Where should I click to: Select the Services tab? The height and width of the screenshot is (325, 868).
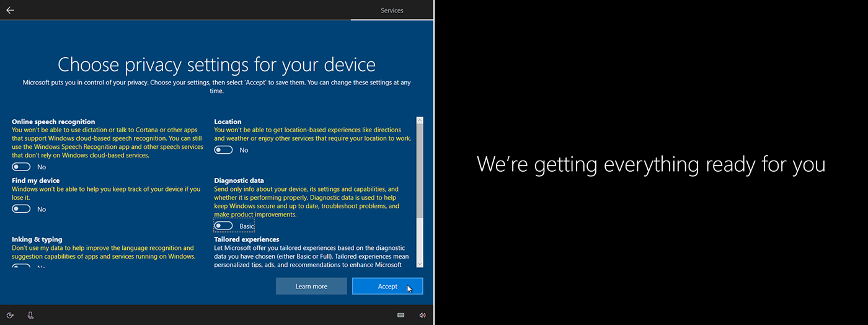tap(392, 11)
